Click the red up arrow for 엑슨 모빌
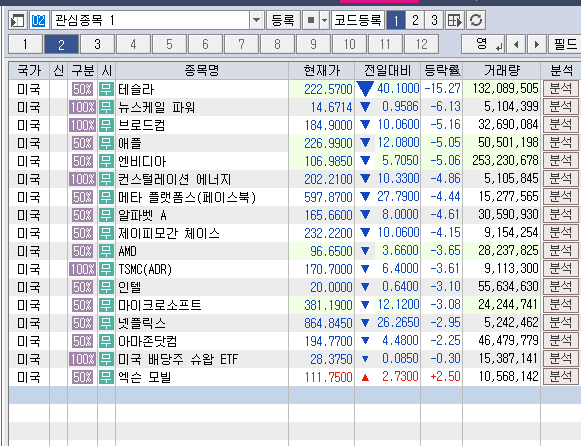This screenshot has width=581, height=446. coord(365,378)
